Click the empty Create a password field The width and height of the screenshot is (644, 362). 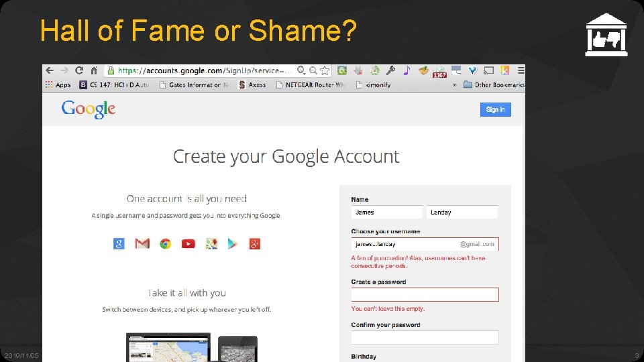click(x=425, y=294)
